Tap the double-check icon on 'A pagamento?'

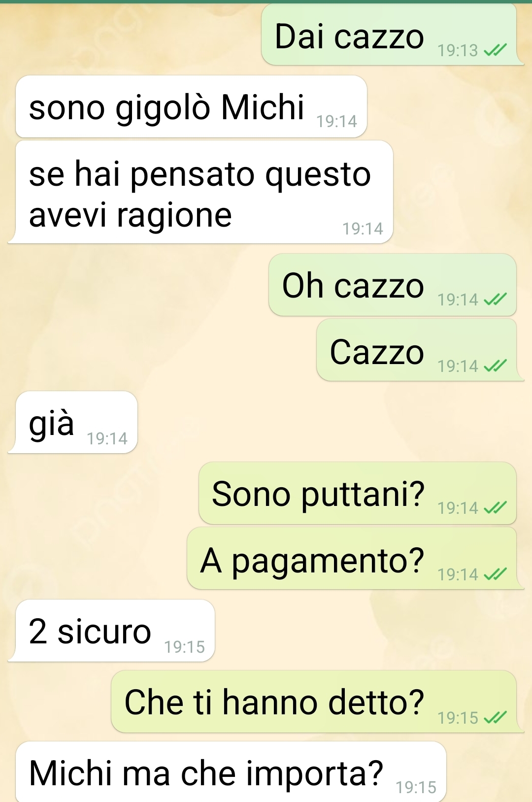pos(495,574)
